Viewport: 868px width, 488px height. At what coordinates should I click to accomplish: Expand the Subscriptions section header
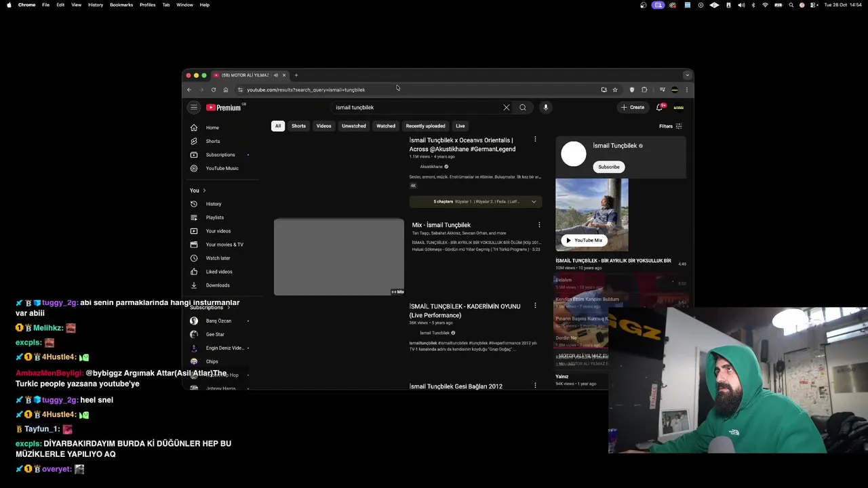(x=210, y=307)
